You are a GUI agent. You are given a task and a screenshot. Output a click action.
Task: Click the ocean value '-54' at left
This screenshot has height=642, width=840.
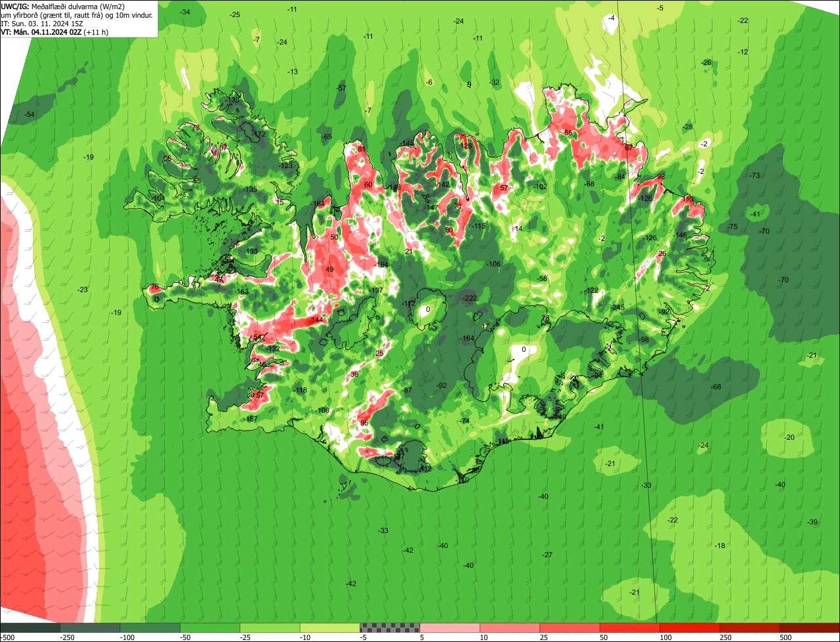pos(30,114)
